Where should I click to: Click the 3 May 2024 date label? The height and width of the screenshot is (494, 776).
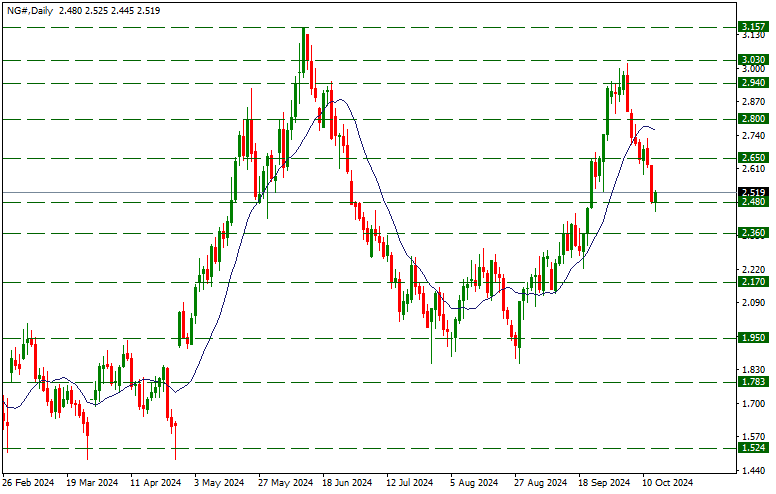point(219,482)
